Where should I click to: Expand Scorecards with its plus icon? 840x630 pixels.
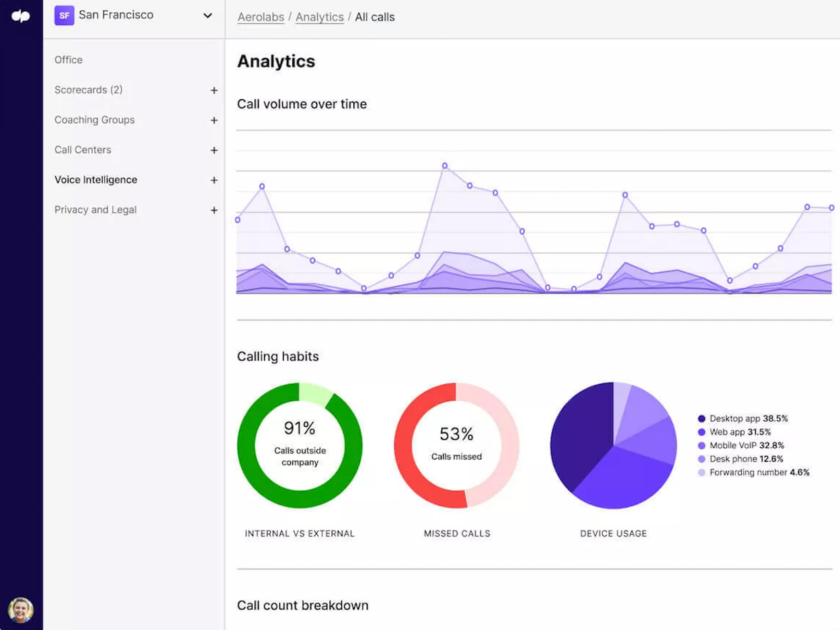[x=214, y=90]
